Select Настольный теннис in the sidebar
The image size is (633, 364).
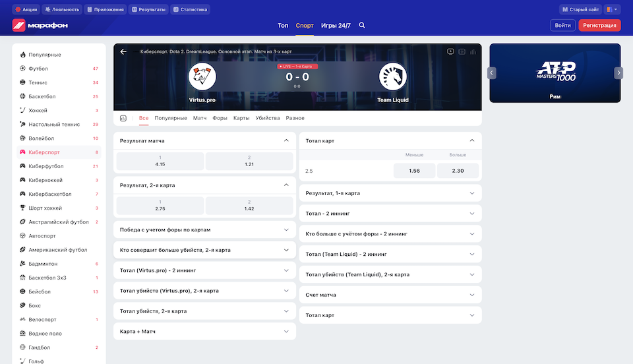59,124
